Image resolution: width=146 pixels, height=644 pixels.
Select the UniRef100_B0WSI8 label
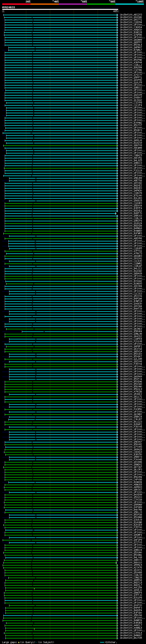pyautogui.click(x=131, y=32)
